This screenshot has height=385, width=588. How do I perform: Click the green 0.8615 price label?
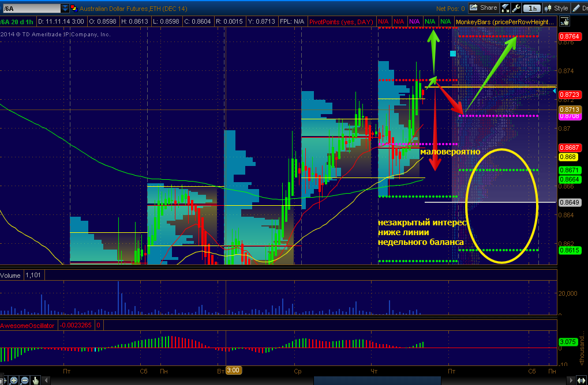(570, 250)
